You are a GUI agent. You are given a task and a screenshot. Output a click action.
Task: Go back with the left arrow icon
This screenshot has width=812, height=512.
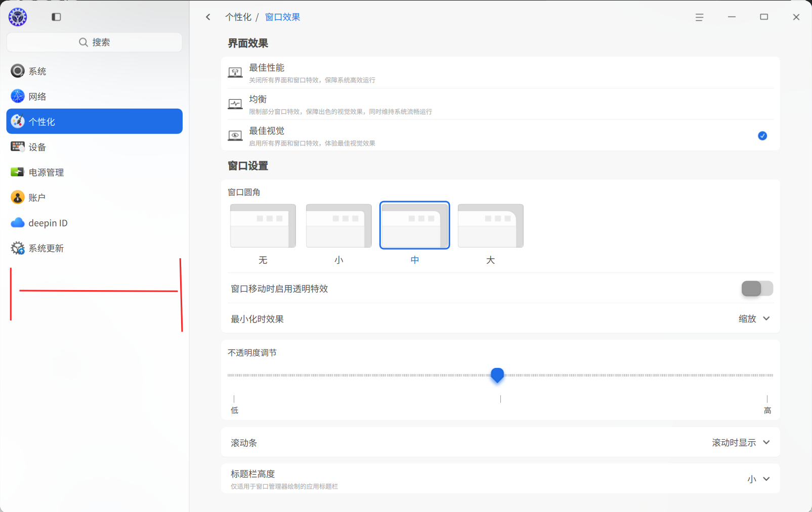[x=208, y=17]
